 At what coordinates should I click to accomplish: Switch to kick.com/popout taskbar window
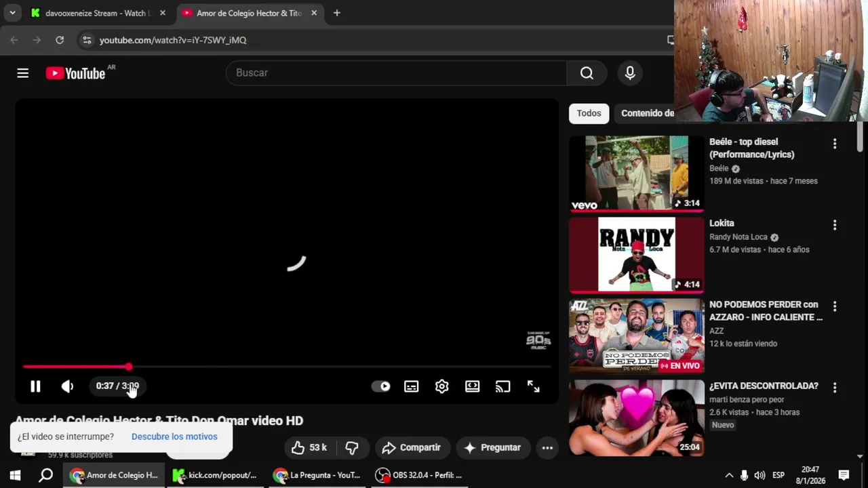pyautogui.click(x=215, y=475)
